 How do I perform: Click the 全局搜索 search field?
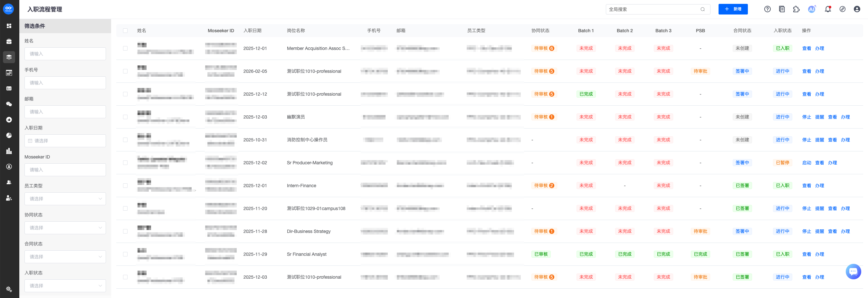point(653,9)
